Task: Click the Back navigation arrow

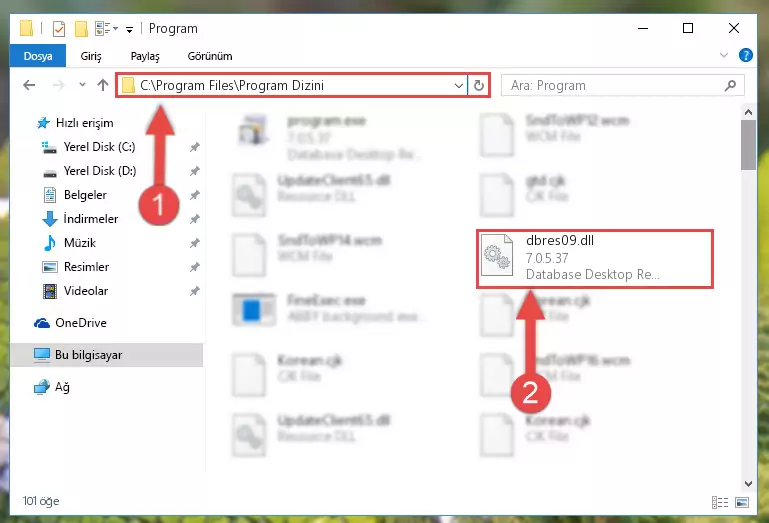Action: (x=29, y=85)
